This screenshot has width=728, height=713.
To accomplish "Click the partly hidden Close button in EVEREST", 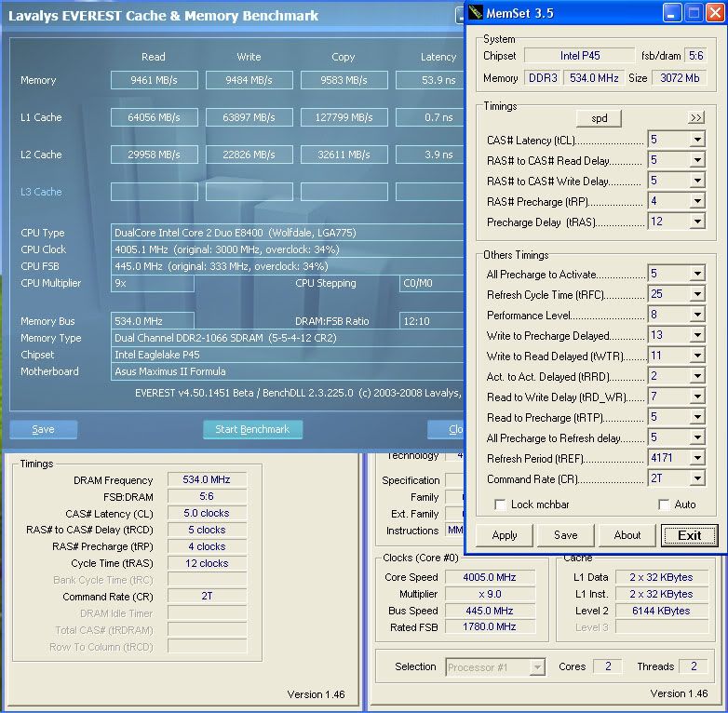I will coord(446,429).
